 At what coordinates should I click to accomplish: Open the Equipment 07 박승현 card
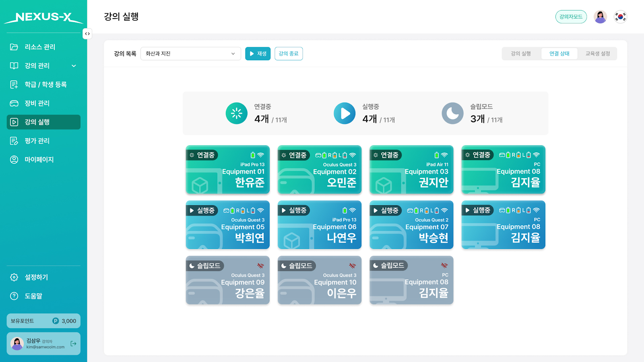411,225
